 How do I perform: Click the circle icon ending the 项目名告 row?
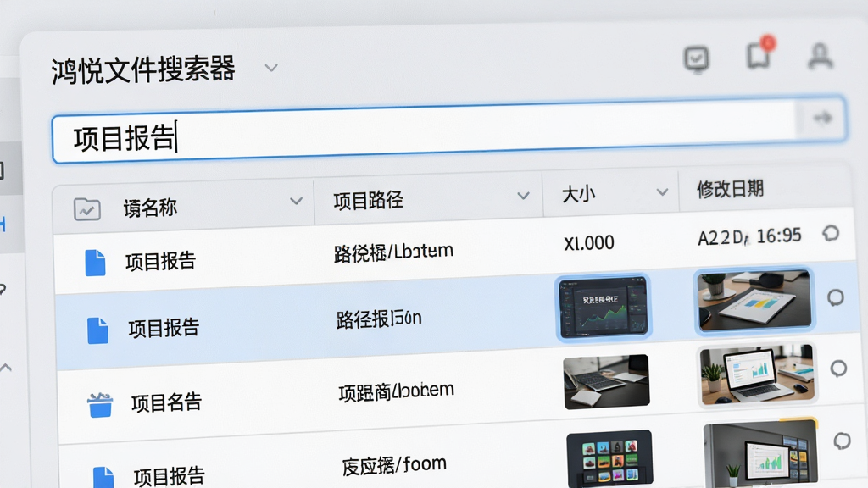coord(838,369)
